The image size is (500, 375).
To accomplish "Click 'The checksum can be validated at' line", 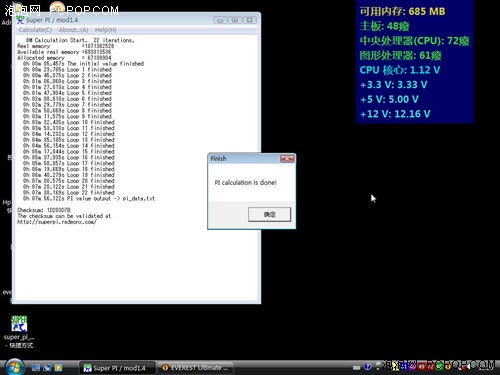I will point(64,216).
